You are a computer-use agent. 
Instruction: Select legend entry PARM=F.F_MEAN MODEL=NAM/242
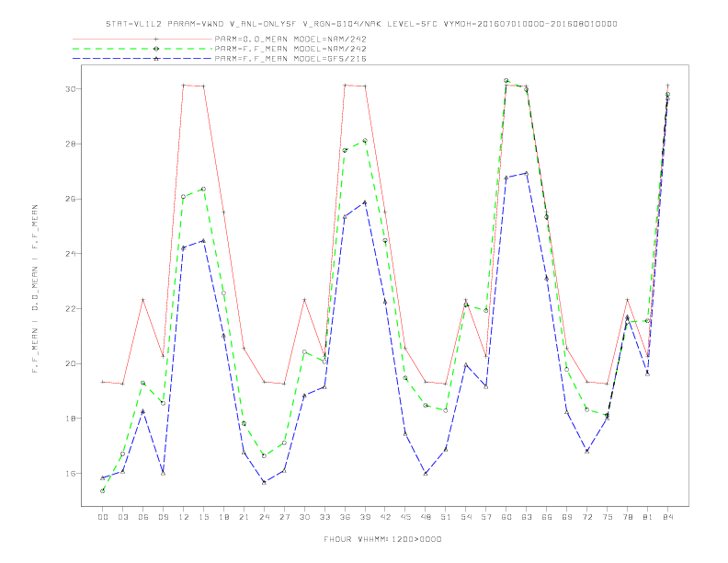tap(290, 49)
